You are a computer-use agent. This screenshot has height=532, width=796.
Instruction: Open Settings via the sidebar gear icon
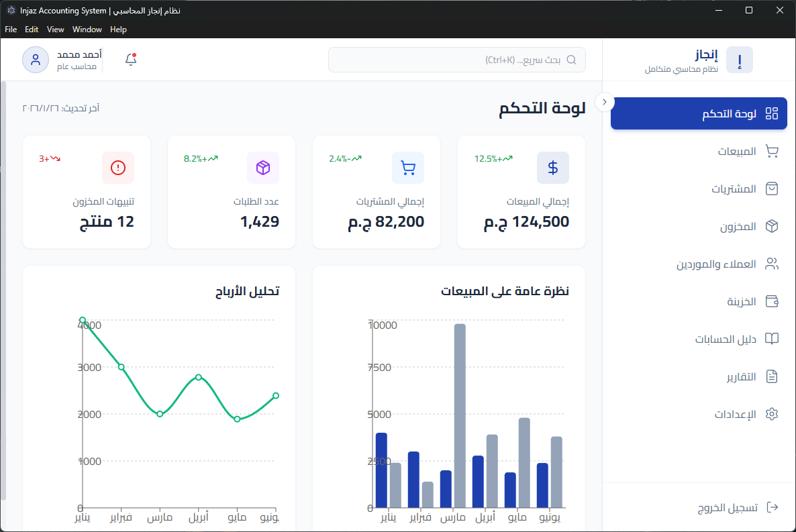coord(772,414)
